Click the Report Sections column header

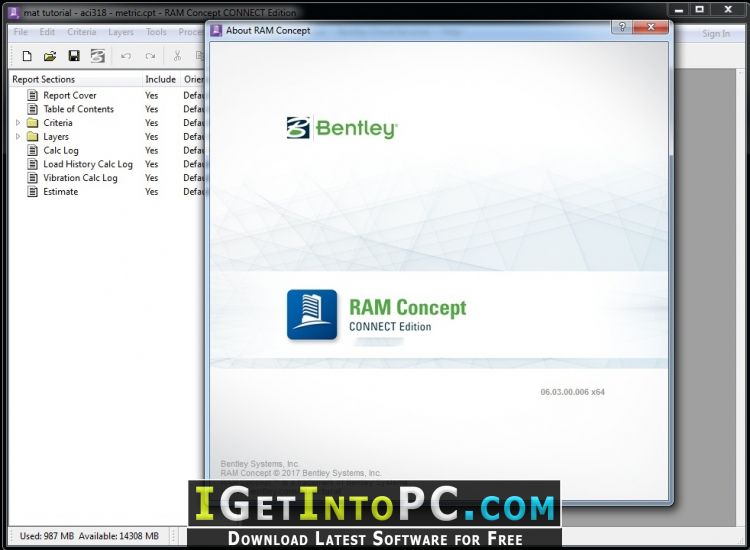(75, 79)
